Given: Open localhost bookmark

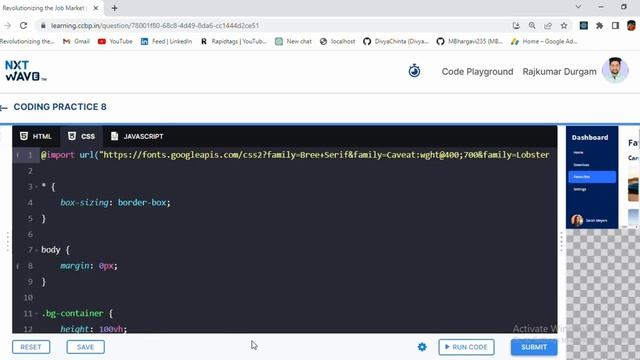Looking at the screenshot, I should coord(338,41).
